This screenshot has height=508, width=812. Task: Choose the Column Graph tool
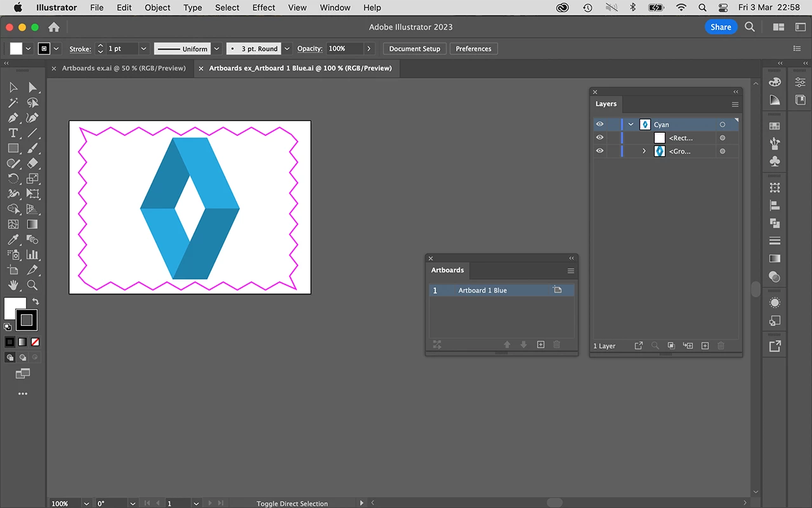tap(33, 255)
